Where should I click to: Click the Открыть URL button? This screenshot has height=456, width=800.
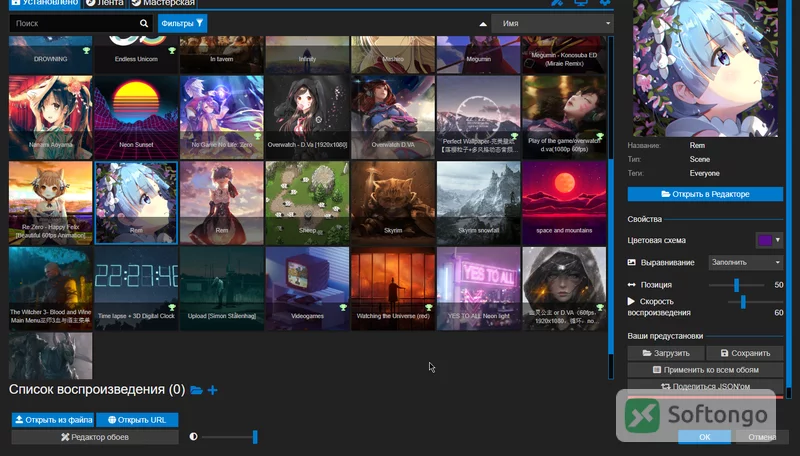tap(137, 420)
